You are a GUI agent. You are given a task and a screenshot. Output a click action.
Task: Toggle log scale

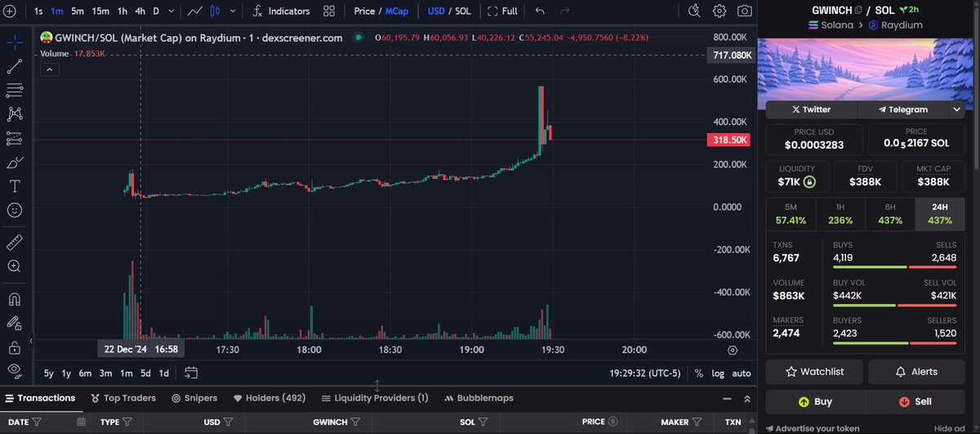tap(718, 374)
